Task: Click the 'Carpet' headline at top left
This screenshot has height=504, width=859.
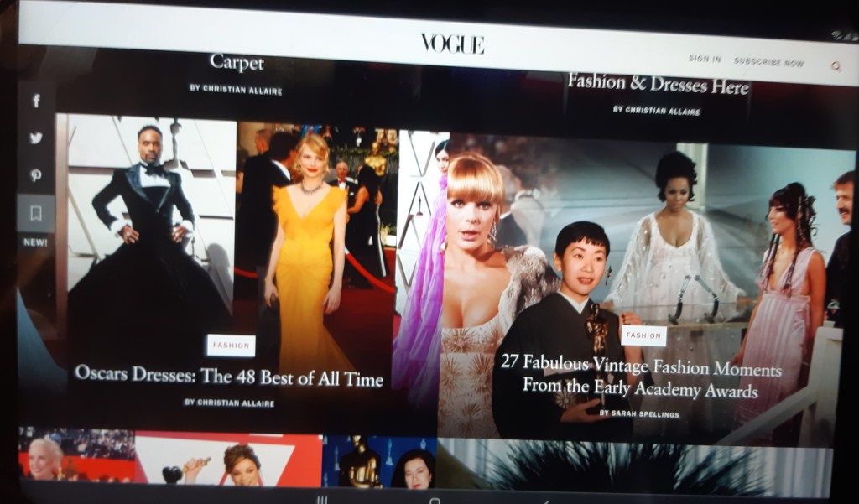Action: (x=237, y=63)
